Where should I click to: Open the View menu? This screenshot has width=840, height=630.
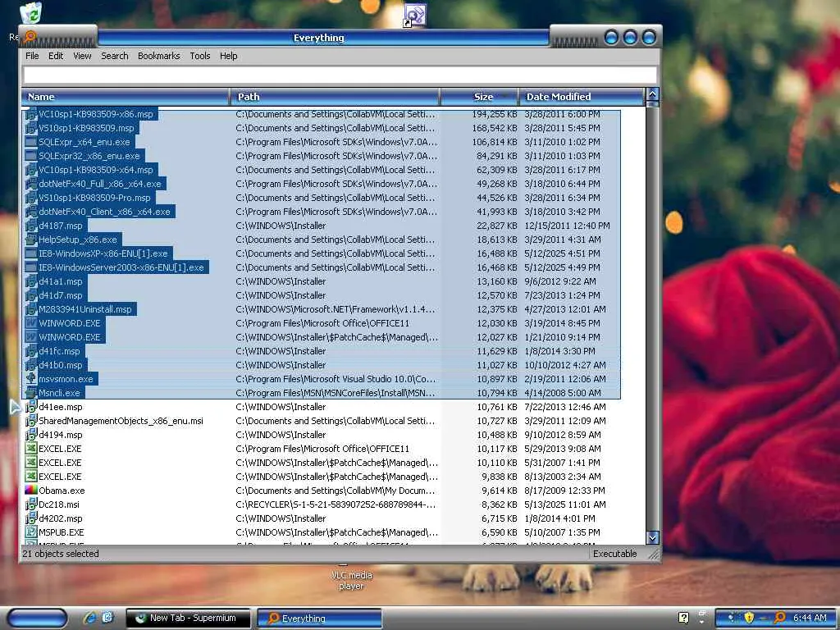(82, 56)
